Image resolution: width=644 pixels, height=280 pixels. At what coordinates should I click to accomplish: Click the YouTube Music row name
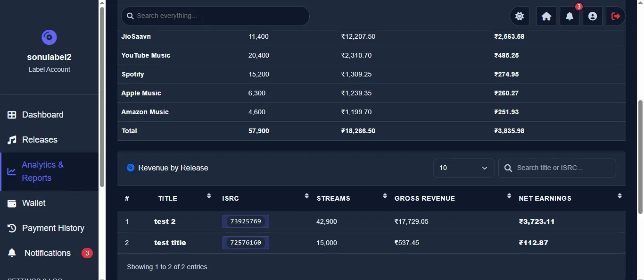[146, 55]
